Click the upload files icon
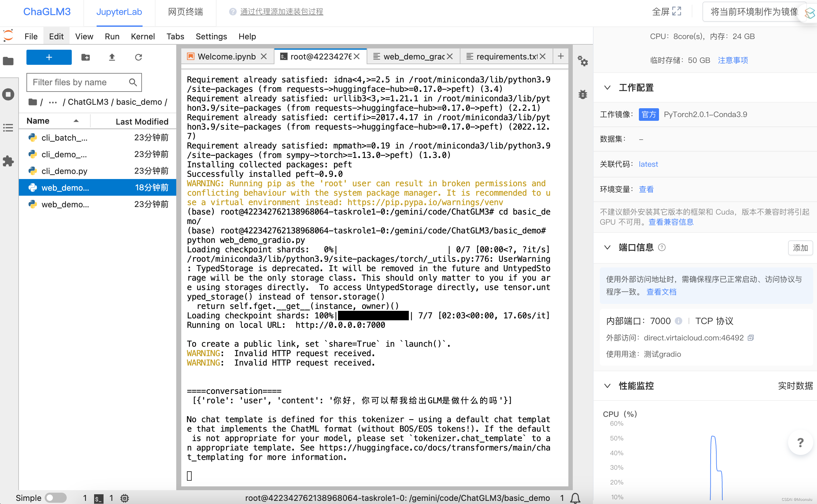 click(x=112, y=57)
